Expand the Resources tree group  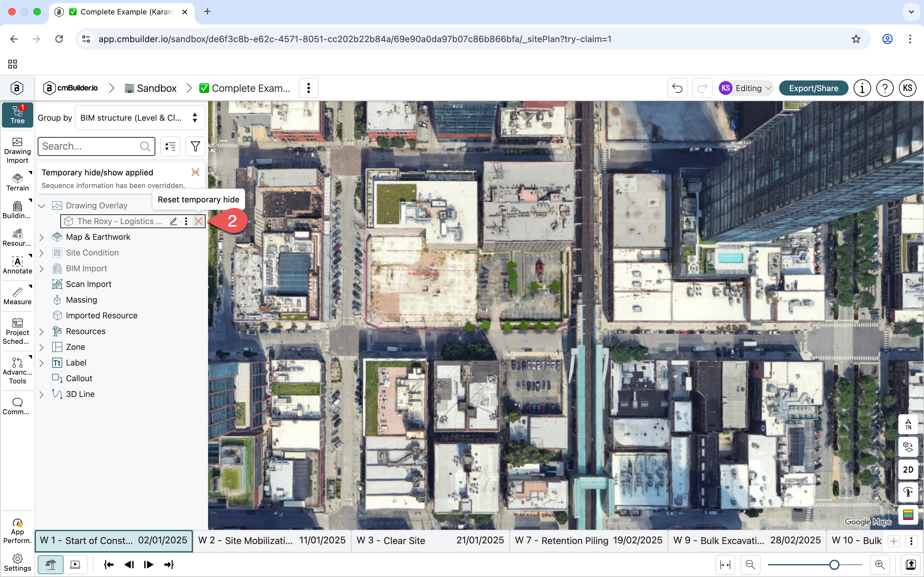tap(41, 331)
